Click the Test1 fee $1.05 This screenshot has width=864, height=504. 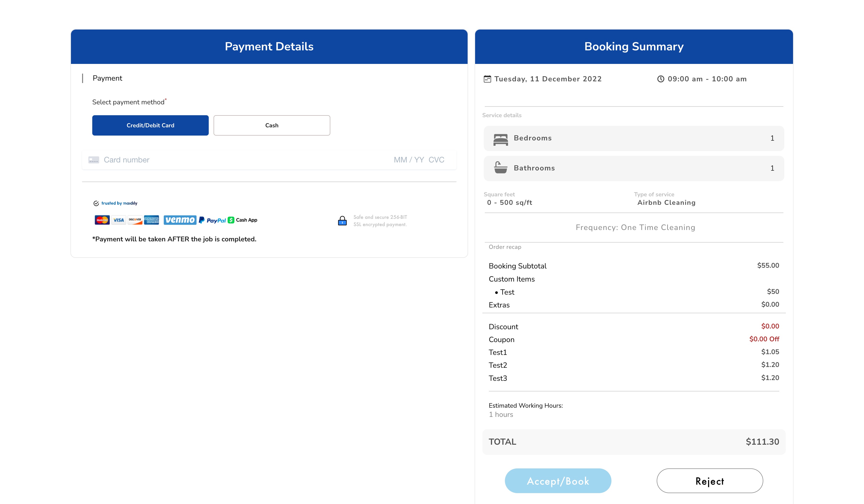(x=770, y=352)
